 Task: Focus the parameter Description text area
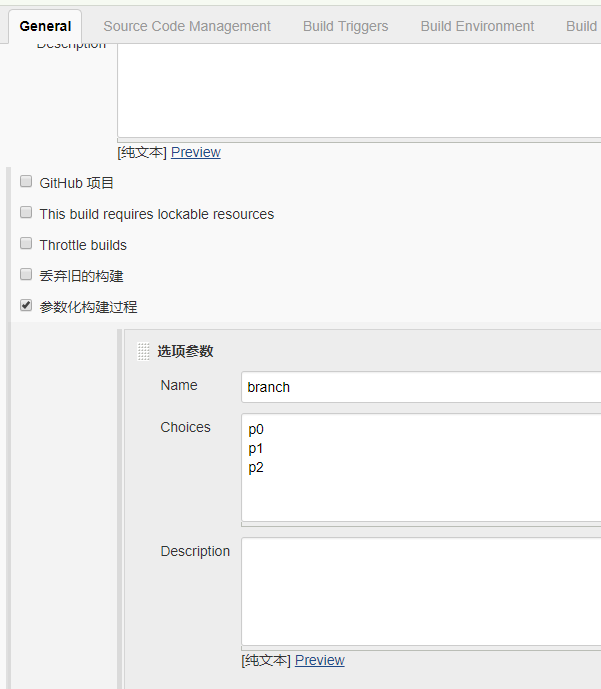tap(421, 591)
